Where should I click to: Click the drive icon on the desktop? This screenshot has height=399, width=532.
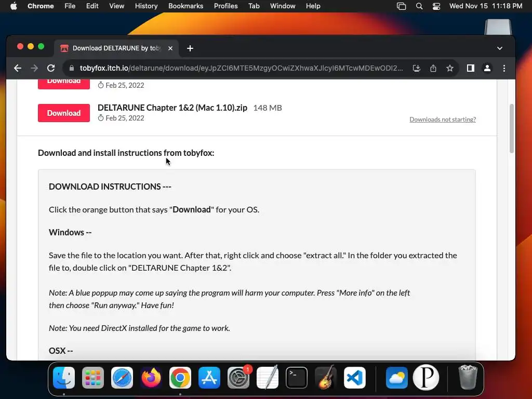click(x=498, y=27)
